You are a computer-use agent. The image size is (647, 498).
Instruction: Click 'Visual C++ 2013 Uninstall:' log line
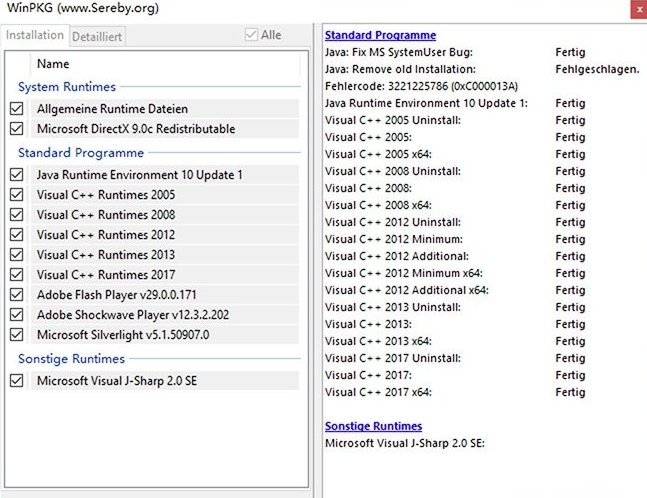point(393,307)
